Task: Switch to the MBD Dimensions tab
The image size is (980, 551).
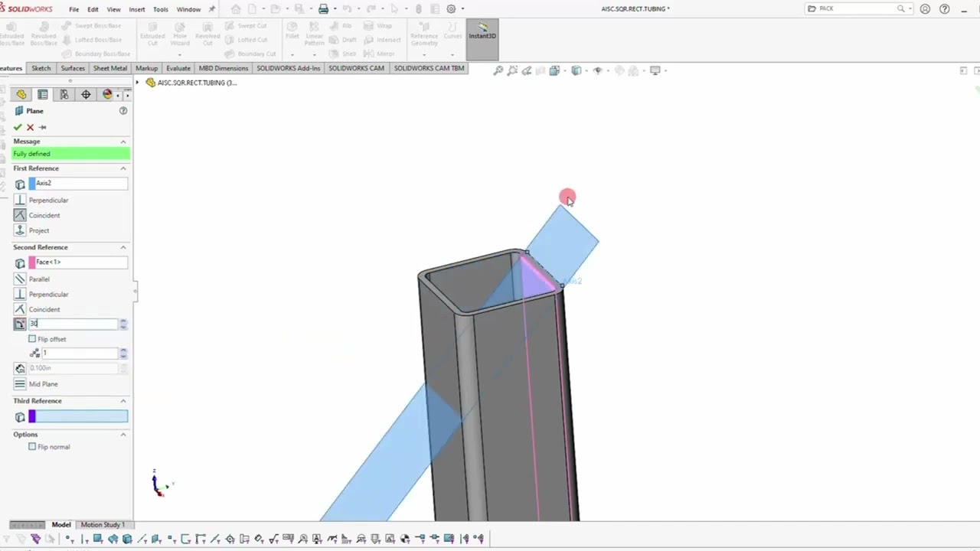Action: click(x=224, y=68)
